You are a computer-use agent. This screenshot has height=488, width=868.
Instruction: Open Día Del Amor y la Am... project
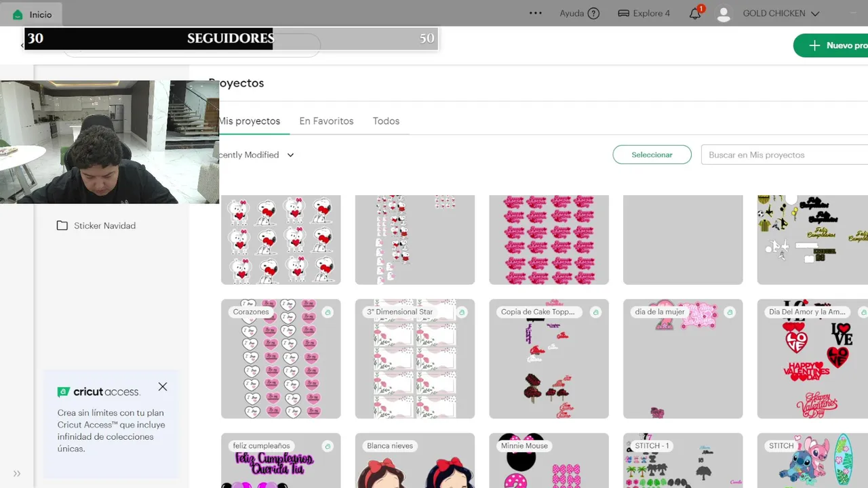[x=812, y=359]
